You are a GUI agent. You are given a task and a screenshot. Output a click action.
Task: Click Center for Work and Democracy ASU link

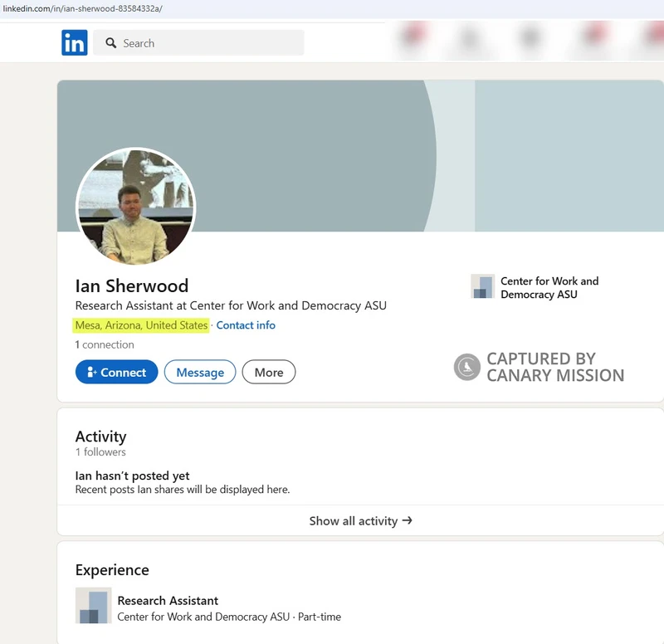click(549, 287)
